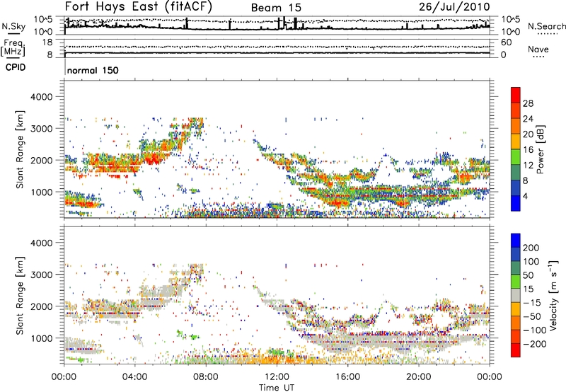Click the left '10^5' noise axis value
The height and width of the screenshot is (392, 566).
click(x=43, y=19)
